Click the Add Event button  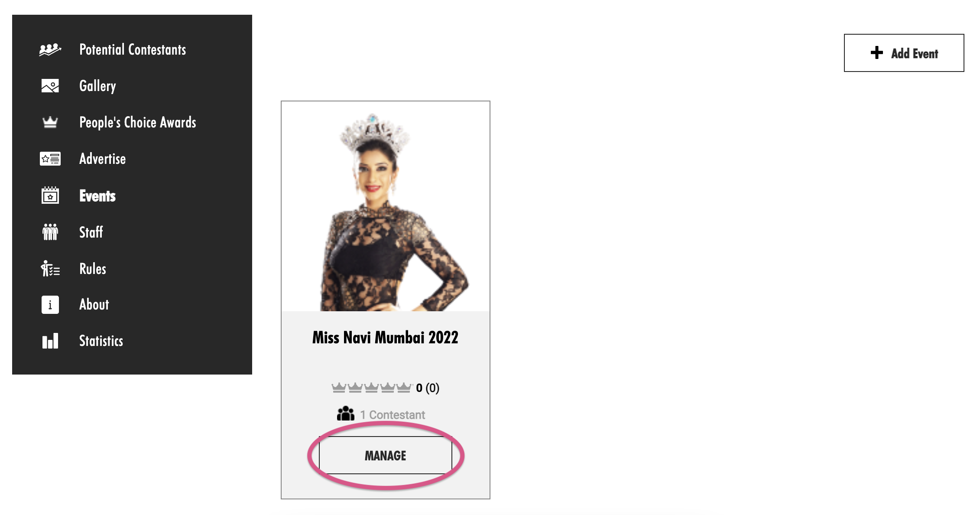[904, 53]
